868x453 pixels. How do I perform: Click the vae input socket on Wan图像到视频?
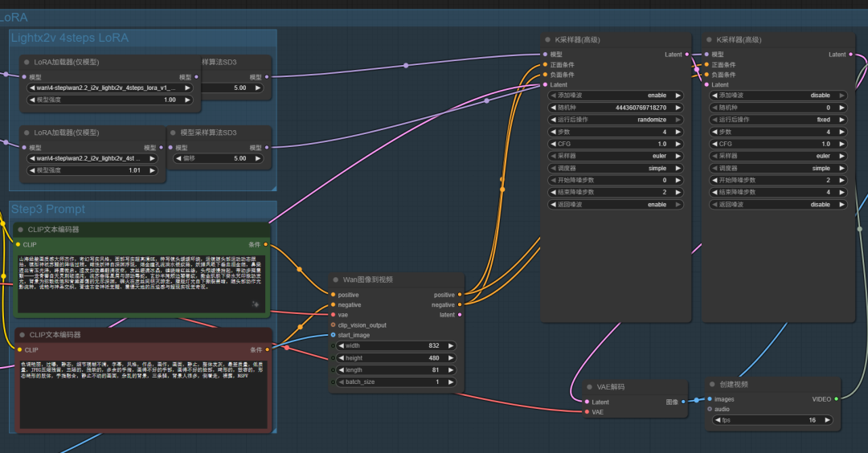coord(333,315)
